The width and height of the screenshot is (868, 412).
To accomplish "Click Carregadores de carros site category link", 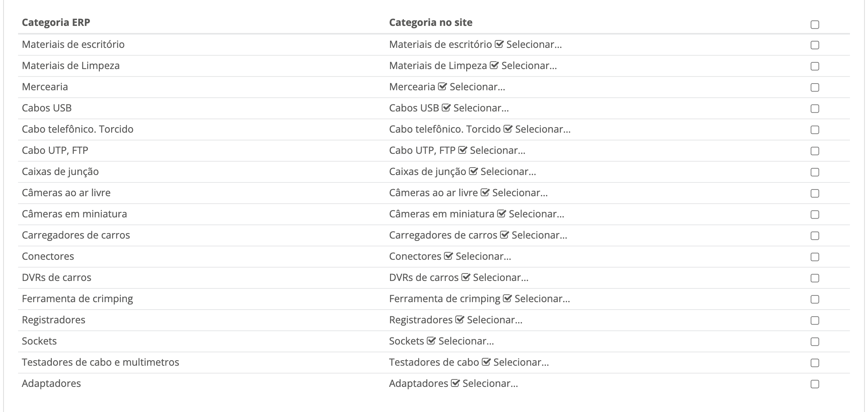I will click(x=443, y=235).
